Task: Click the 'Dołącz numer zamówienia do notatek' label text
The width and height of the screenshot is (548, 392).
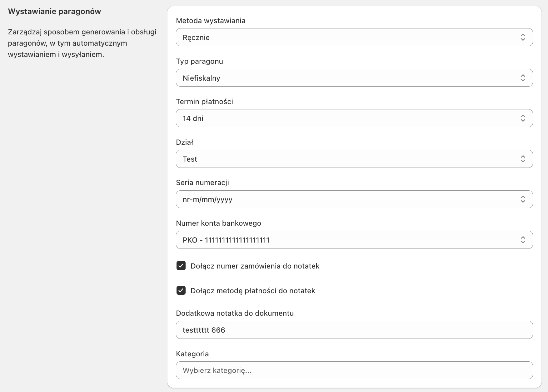Action: tap(255, 266)
